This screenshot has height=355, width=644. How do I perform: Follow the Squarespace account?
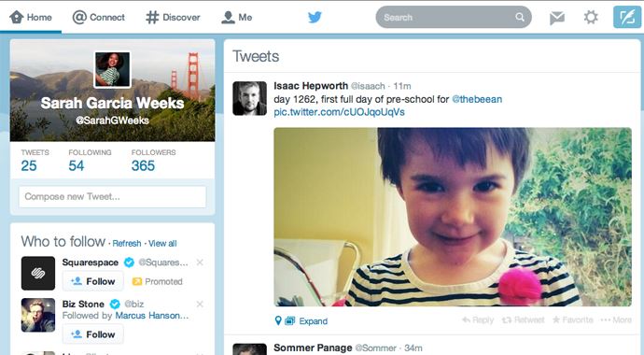point(92,281)
